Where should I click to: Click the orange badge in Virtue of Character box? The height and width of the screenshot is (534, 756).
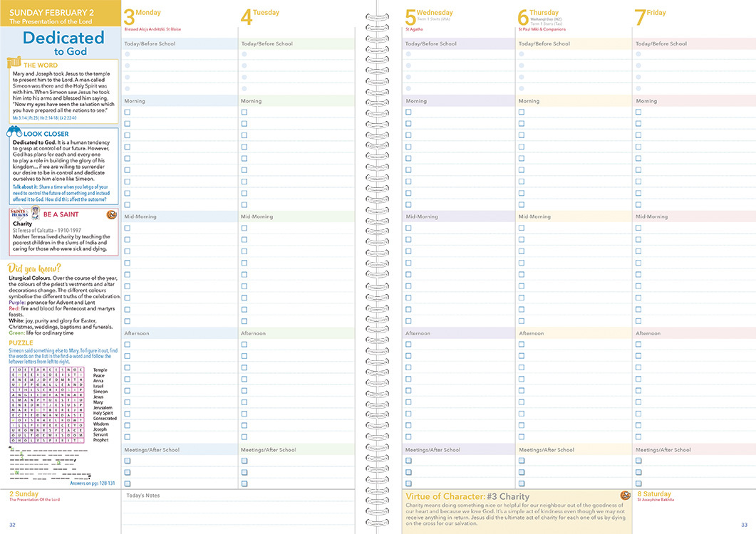[x=626, y=495]
